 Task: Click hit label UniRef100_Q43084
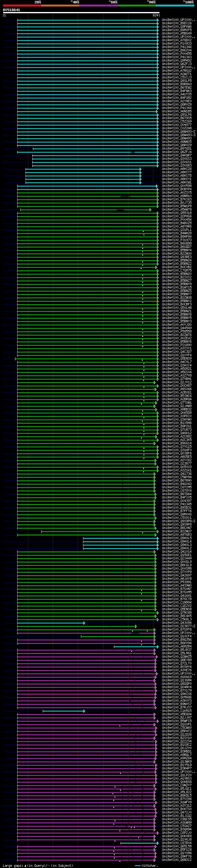177,623
